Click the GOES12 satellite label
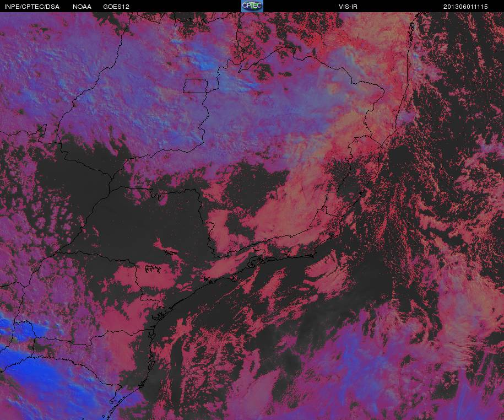The image size is (504, 420). point(116,7)
